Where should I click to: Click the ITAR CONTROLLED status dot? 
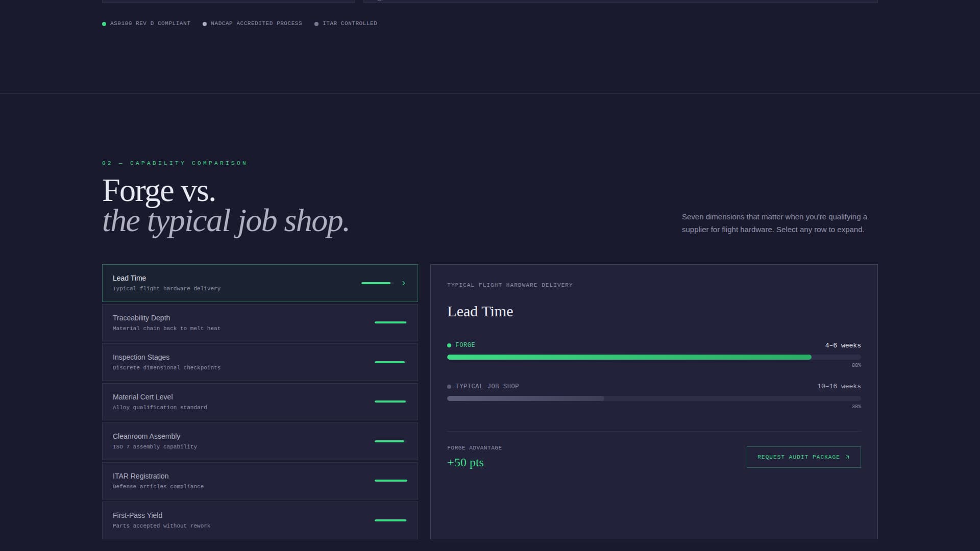(x=316, y=23)
